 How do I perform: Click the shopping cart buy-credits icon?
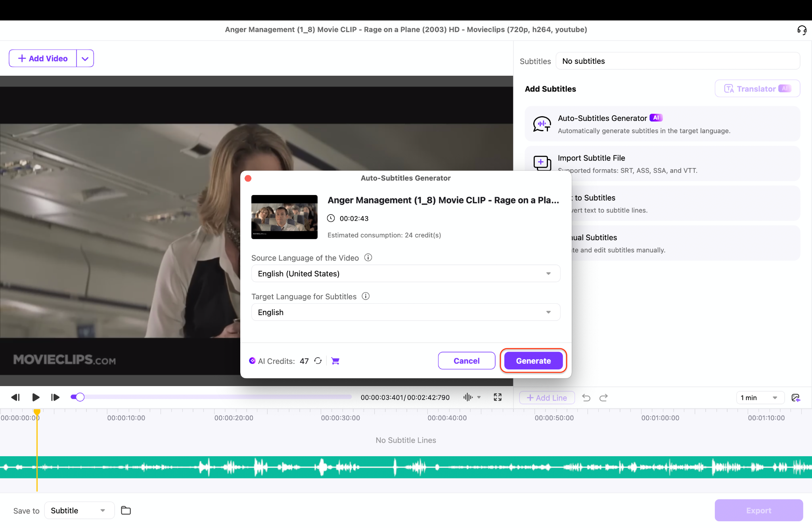pyautogui.click(x=335, y=361)
